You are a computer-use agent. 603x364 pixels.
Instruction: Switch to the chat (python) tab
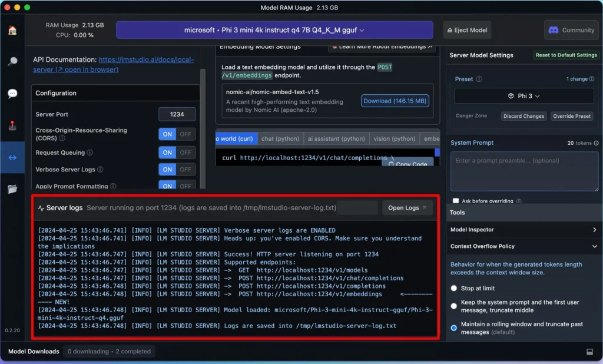coord(280,138)
